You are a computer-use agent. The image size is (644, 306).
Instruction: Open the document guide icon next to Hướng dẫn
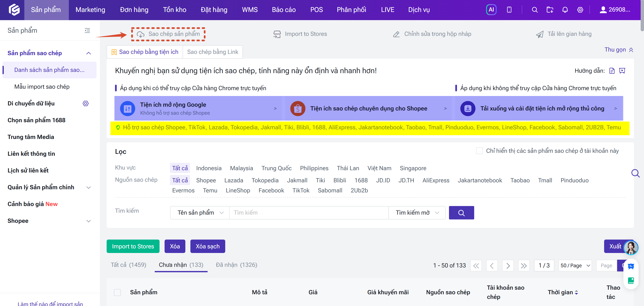pos(612,71)
